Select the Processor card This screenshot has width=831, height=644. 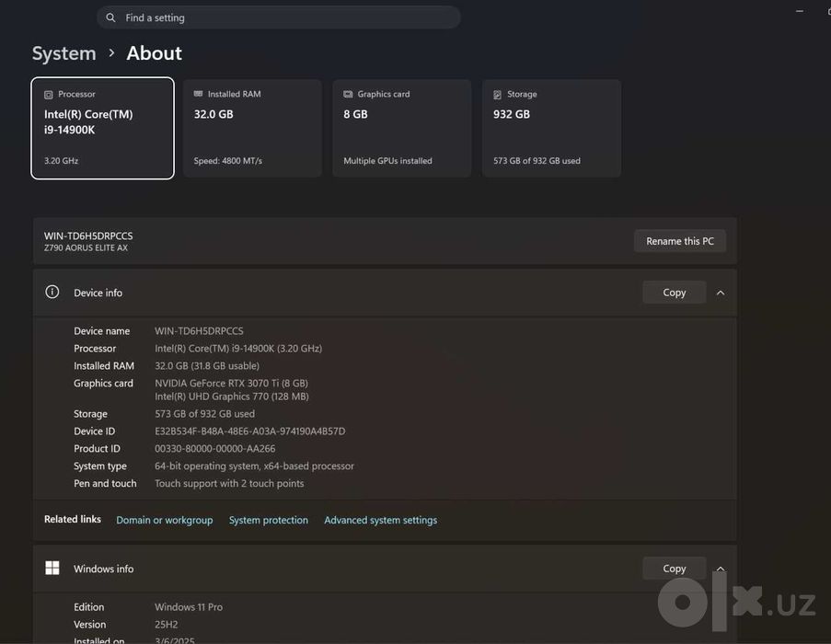[x=102, y=128]
